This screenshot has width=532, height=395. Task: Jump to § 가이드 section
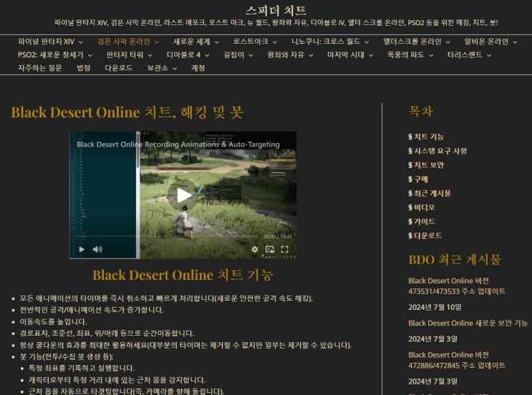coord(422,222)
